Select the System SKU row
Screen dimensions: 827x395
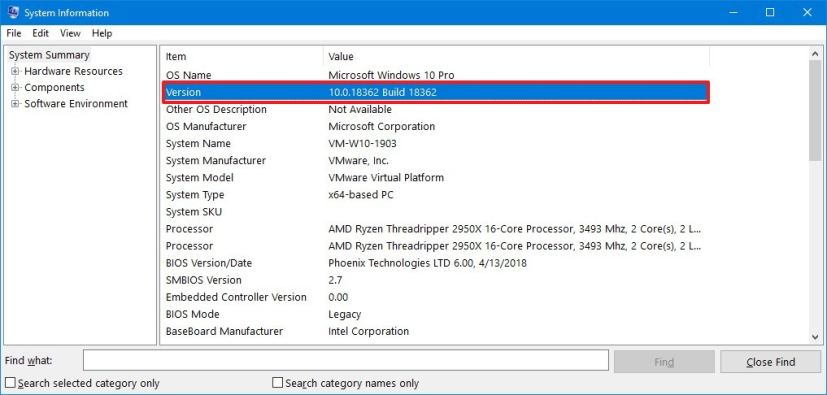435,211
